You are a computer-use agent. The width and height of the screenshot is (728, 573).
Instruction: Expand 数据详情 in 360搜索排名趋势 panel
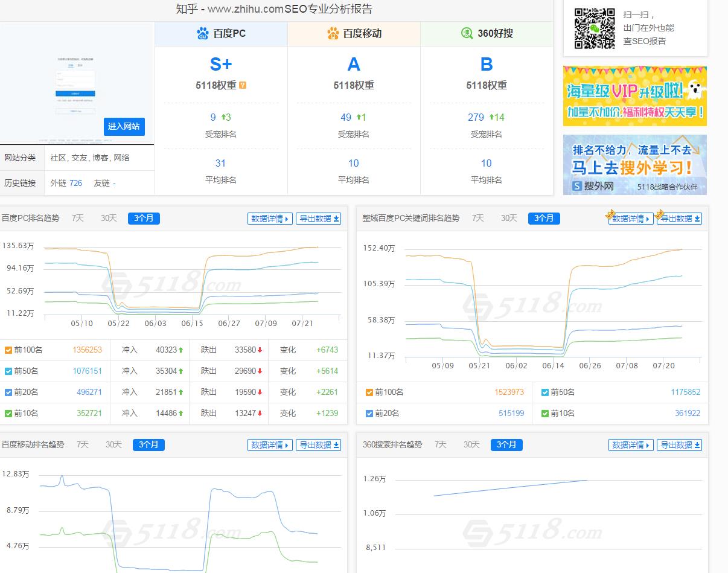[x=631, y=445]
